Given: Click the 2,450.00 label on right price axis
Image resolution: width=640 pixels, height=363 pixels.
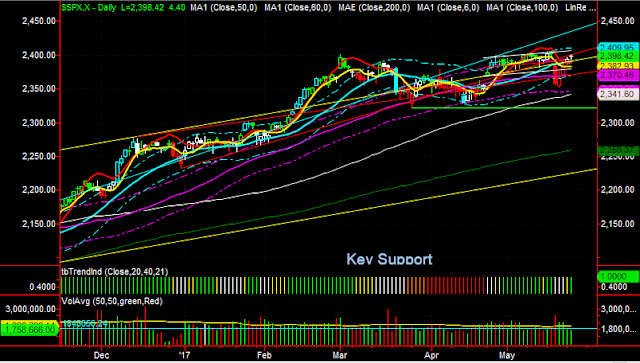Looking at the screenshot, I should (617, 21).
